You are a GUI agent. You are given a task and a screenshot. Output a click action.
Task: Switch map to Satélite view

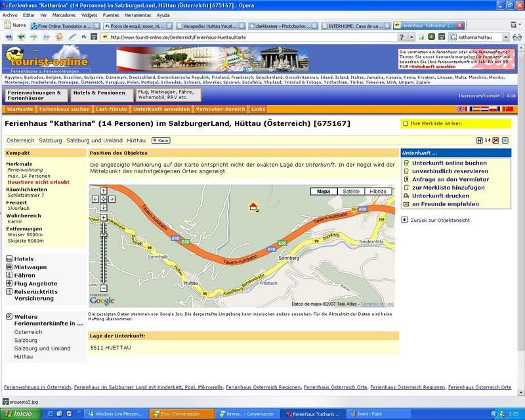coord(351,191)
